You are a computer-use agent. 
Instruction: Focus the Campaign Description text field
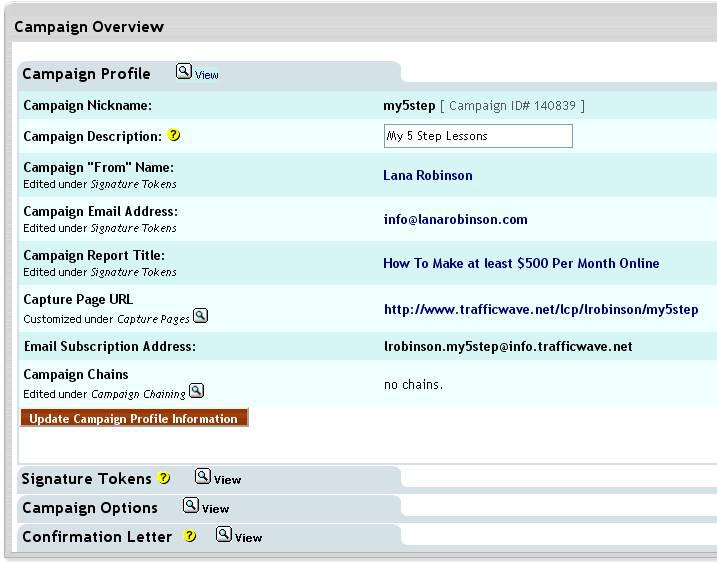(478, 136)
